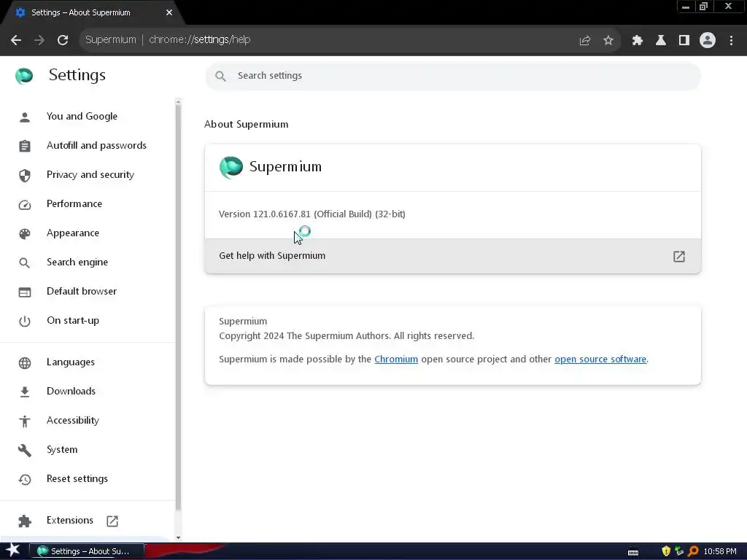Select the Settings – About Supermium tab
The width and height of the screenshot is (747, 560).
(93, 13)
